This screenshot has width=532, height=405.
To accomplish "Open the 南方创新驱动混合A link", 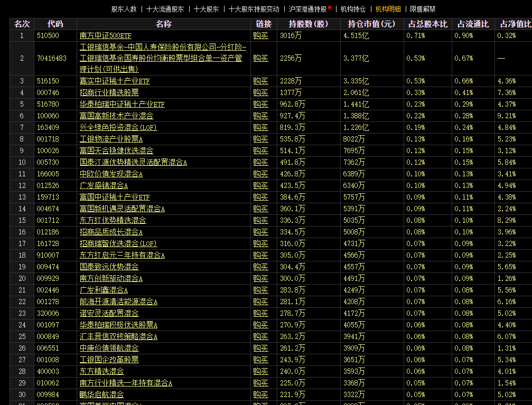I will point(111,278).
